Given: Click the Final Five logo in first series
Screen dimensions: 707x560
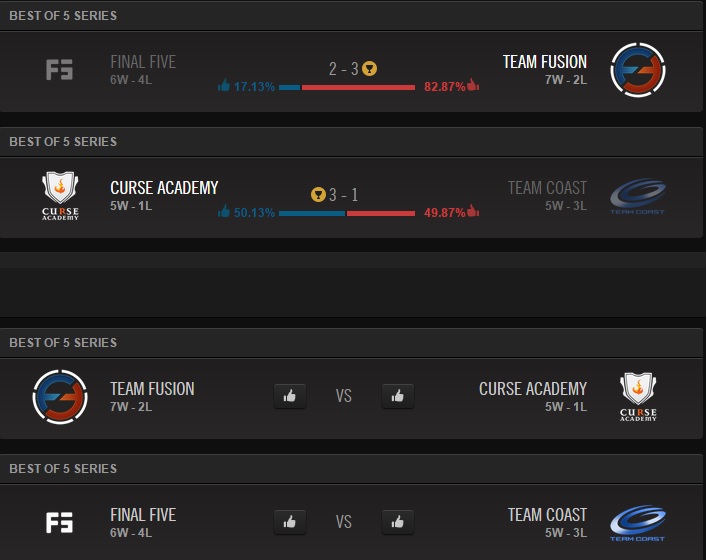Looking at the screenshot, I should coord(60,70).
